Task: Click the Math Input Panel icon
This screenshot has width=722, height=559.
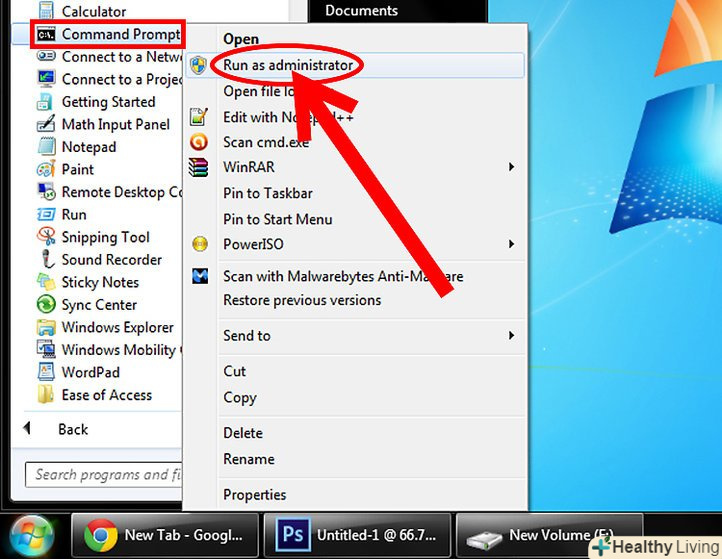Action: 46,124
